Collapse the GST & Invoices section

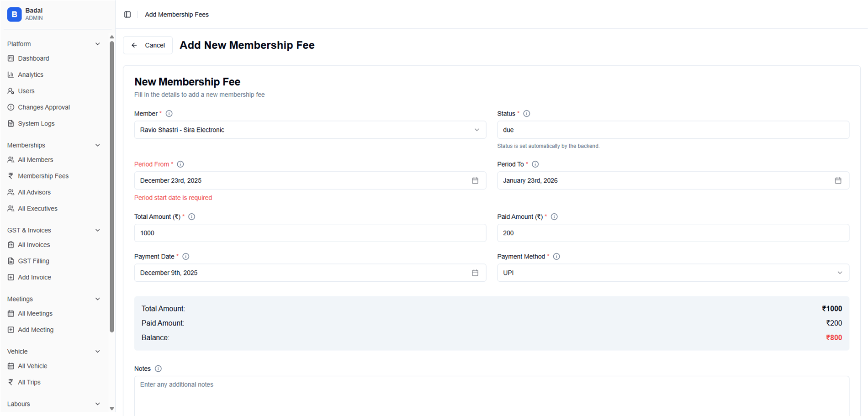(x=97, y=231)
